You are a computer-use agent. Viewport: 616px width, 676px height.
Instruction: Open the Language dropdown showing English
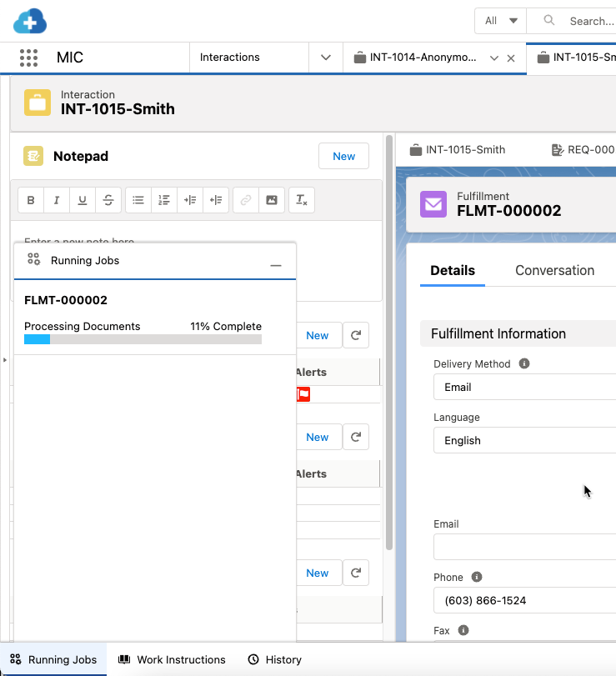coord(523,440)
